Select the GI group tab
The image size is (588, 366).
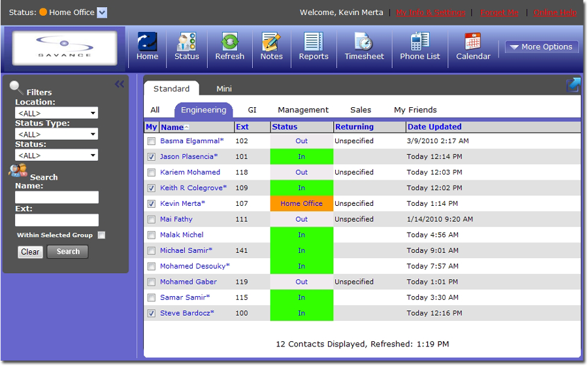(x=252, y=110)
